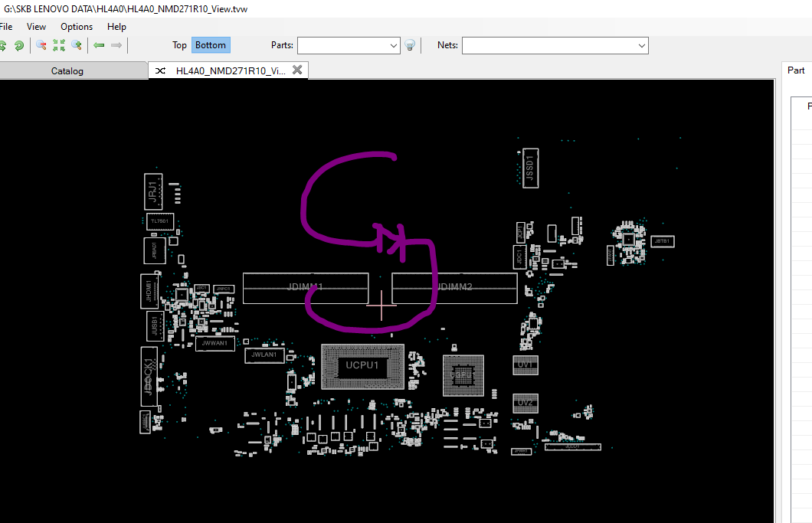
Task: Select the JRJ1 connector component
Action: [152, 191]
